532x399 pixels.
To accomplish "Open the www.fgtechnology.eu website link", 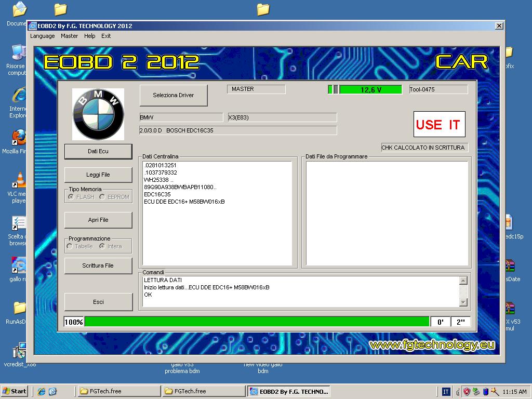I will coord(432,345).
